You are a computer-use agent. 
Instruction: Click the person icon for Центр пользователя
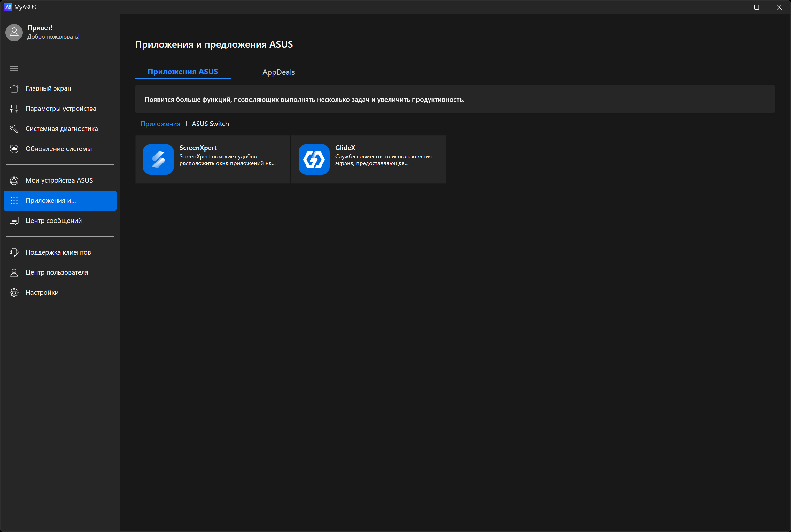click(14, 272)
